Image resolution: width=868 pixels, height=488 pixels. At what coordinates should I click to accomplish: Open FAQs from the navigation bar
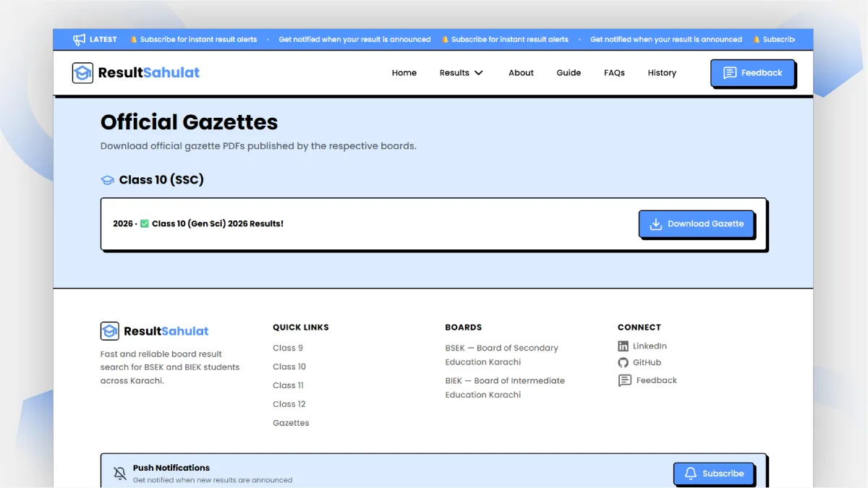click(x=614, y=73)
